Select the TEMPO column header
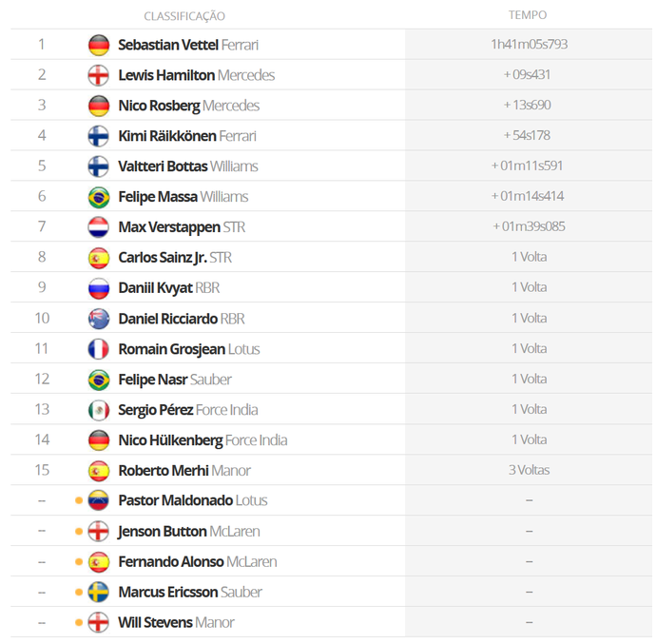656x644 pixels. (528, 15)
